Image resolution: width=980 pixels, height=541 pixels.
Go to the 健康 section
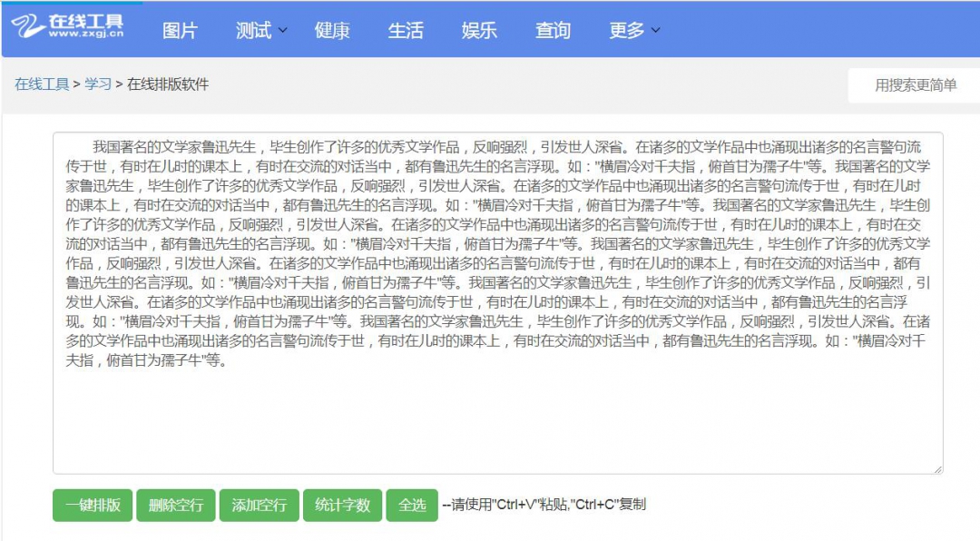332,31
